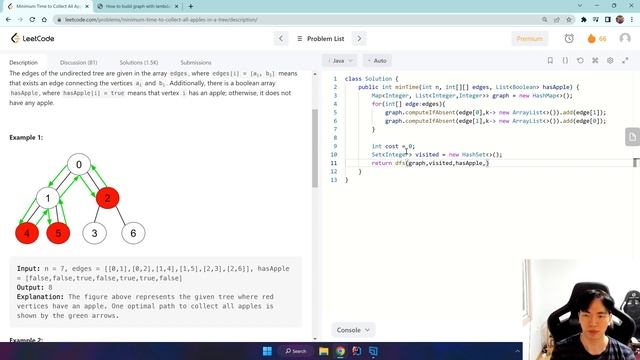Click the description panel scrollbar
The width and height of the screenshot is (640, 360).
(x=315, y=148)
